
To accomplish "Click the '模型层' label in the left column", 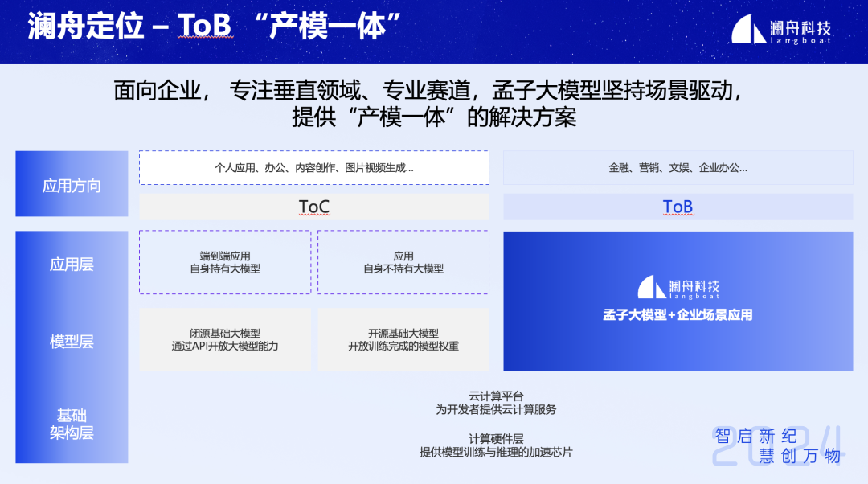I will point(72,342).
